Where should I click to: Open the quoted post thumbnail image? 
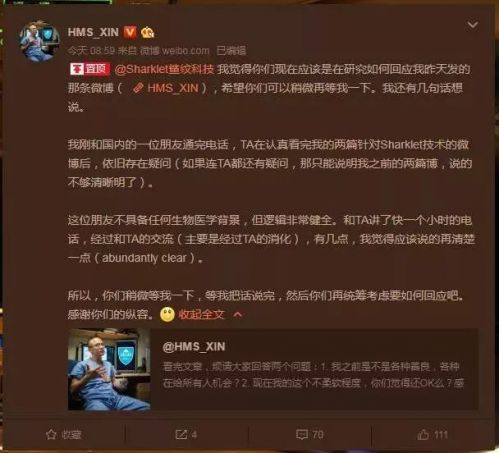coord(109,369)
